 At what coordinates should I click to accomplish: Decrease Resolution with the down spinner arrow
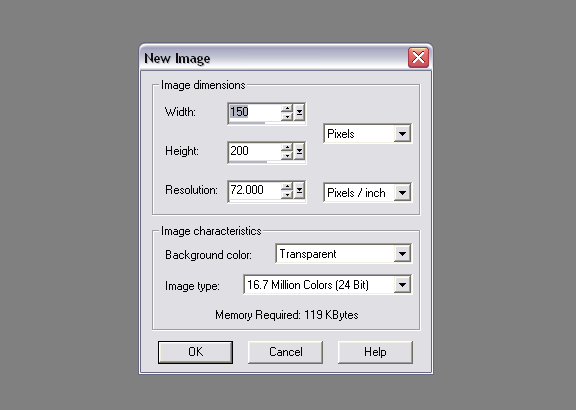(x=287, y=194)
